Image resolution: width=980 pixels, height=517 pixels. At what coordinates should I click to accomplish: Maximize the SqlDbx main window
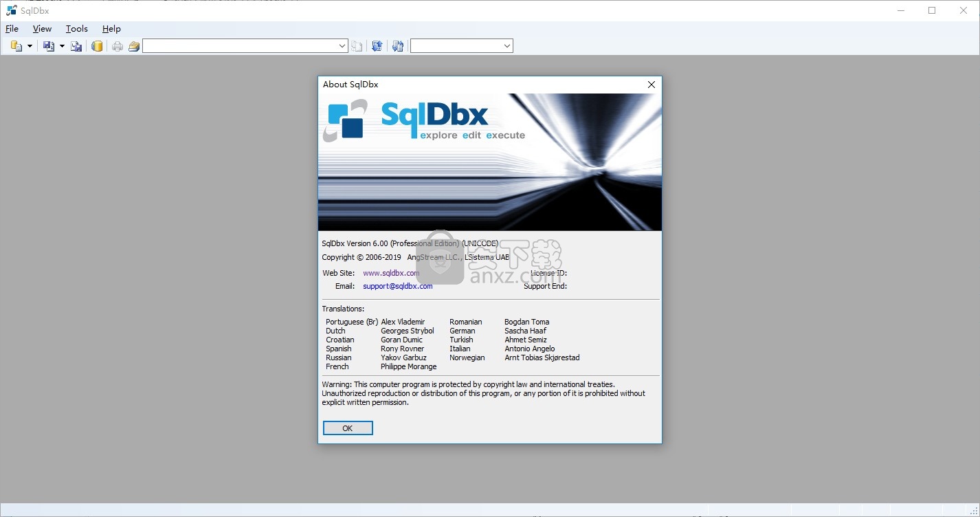[932, 10]
